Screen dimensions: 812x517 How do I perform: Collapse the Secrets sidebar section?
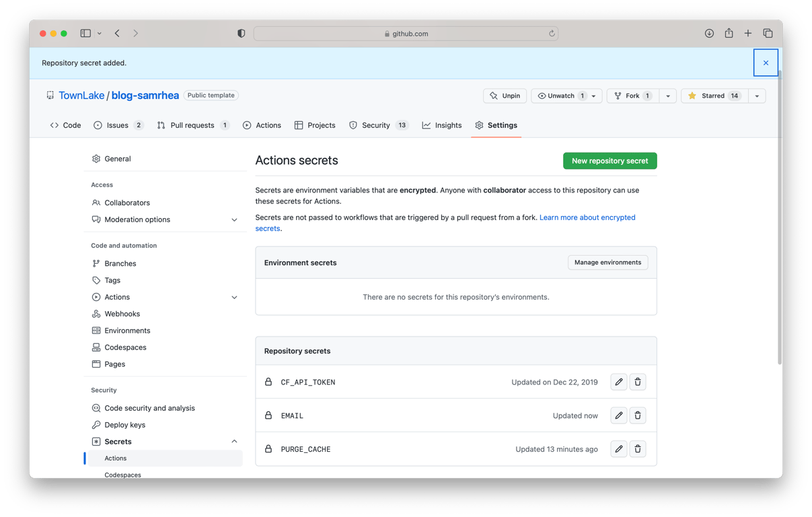[234, 441]
